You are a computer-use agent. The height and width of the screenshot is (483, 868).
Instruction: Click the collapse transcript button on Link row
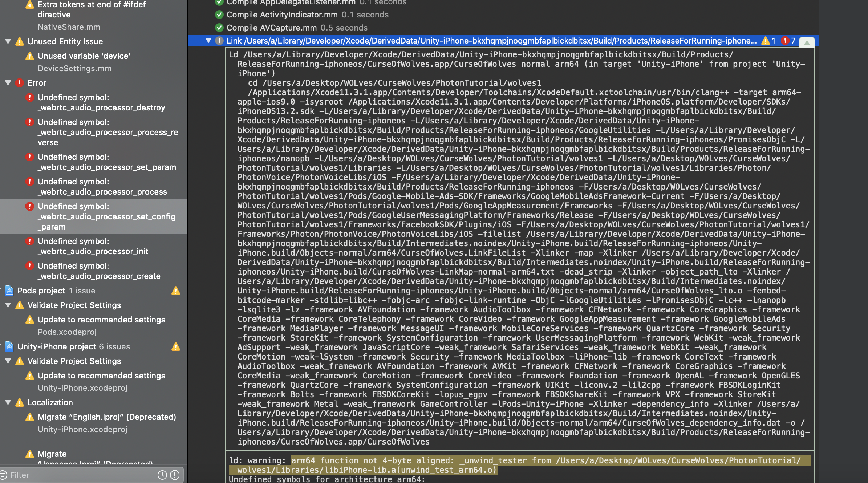pyautogui.click(x=807, y=42)
